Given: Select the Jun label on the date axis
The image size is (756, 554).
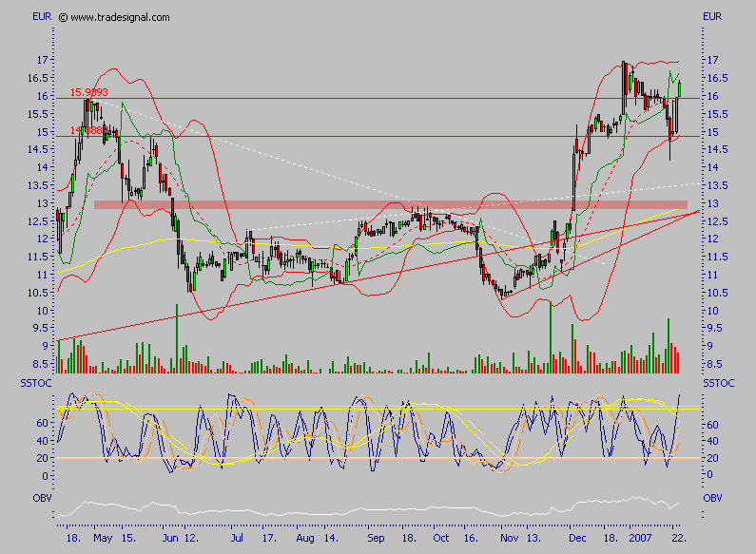Looking at the screenshot, I should click(169, 537).
